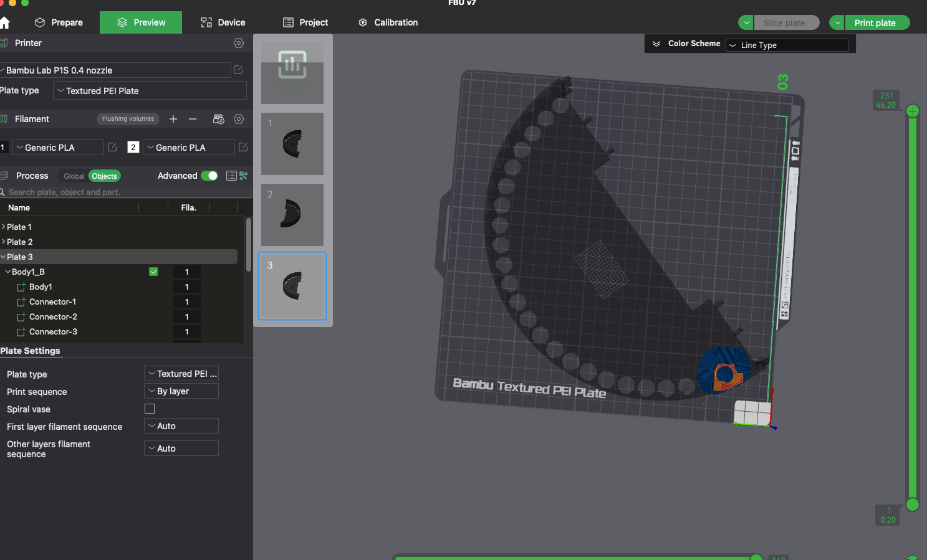
Task: Edit Bambu Lab P1S printer preset
Action: pyautogui.click(x=238, y=70)
